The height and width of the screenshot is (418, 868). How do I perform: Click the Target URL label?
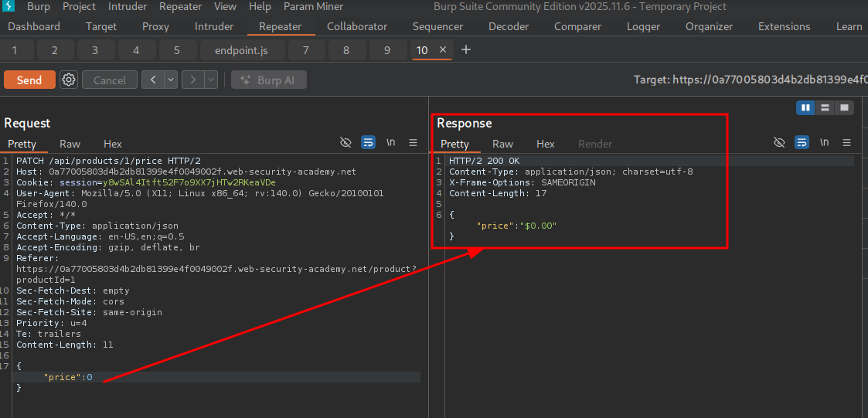[751, 80]
